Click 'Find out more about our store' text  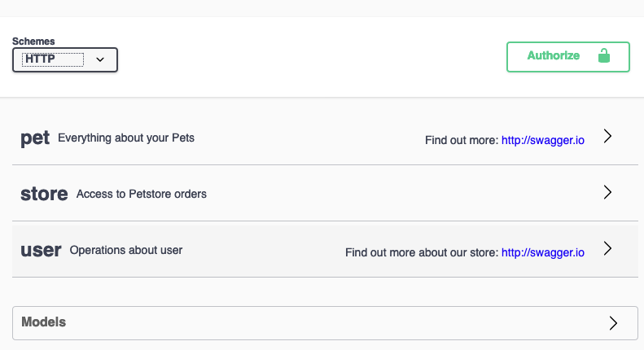421,252
